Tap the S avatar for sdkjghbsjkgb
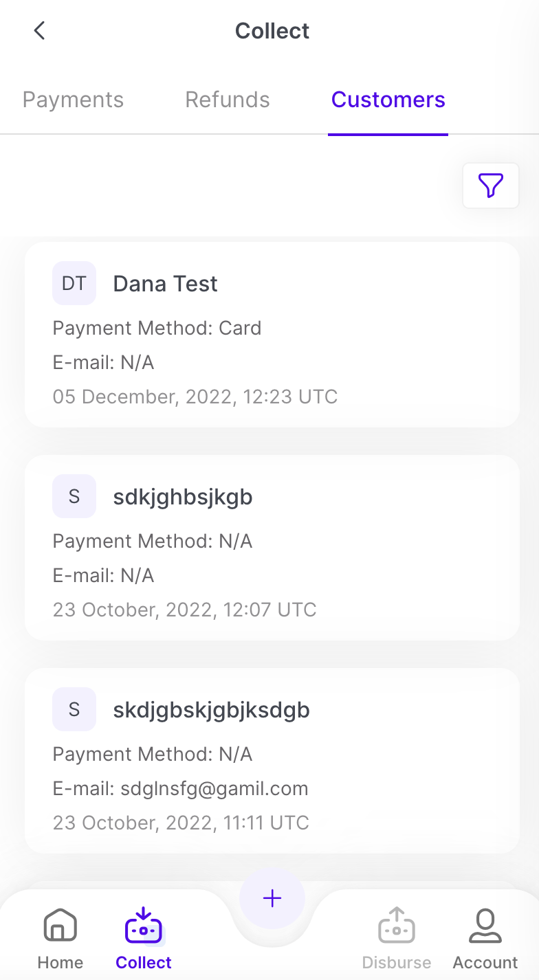The height and width of the screenshot is (980, 539). [74, 496]
